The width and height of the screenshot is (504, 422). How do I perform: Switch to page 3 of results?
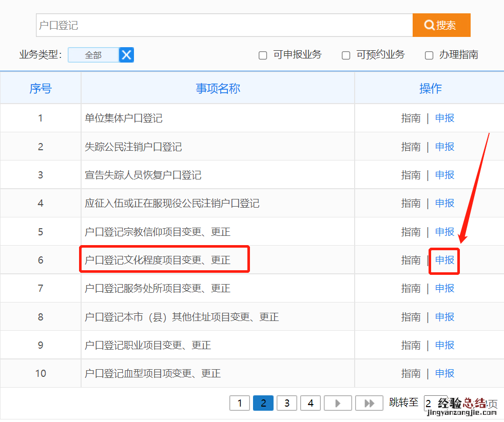pos(287,403)
